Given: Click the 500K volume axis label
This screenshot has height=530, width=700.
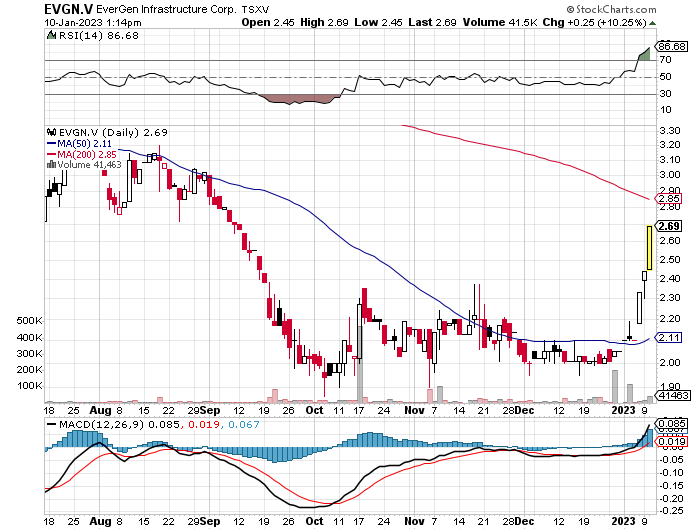Looking at the screenshot, I should 29,321.
